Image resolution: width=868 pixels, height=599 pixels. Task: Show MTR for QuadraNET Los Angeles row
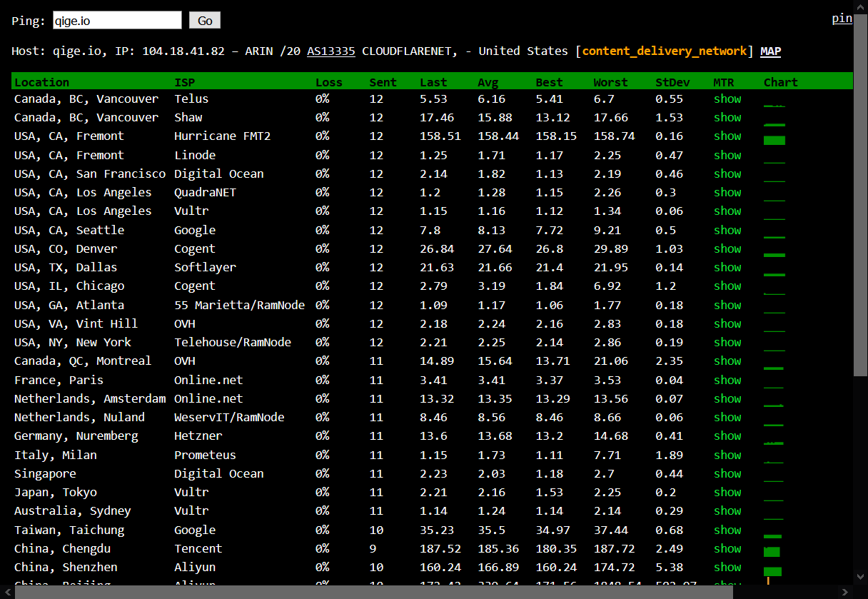click(x=727, y=192)
